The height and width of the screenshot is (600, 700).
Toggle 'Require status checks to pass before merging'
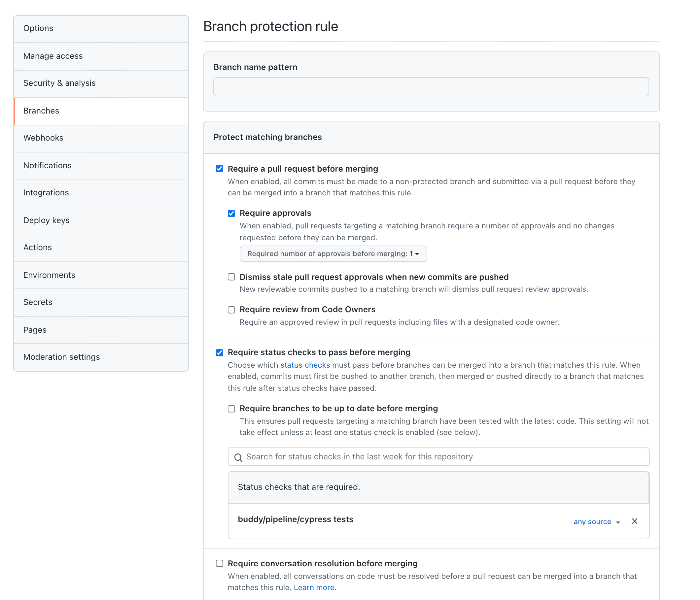click(x=219, y=352)
